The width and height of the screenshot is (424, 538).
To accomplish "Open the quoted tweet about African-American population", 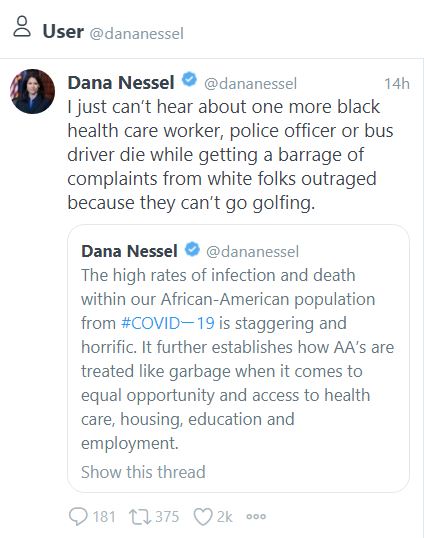I will click(238, 359).
